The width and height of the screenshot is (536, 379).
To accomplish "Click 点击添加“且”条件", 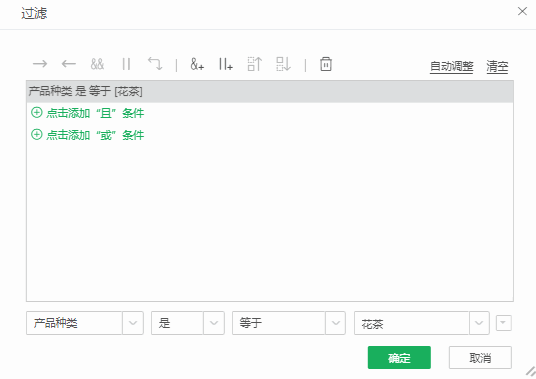I will pos(95,113).
